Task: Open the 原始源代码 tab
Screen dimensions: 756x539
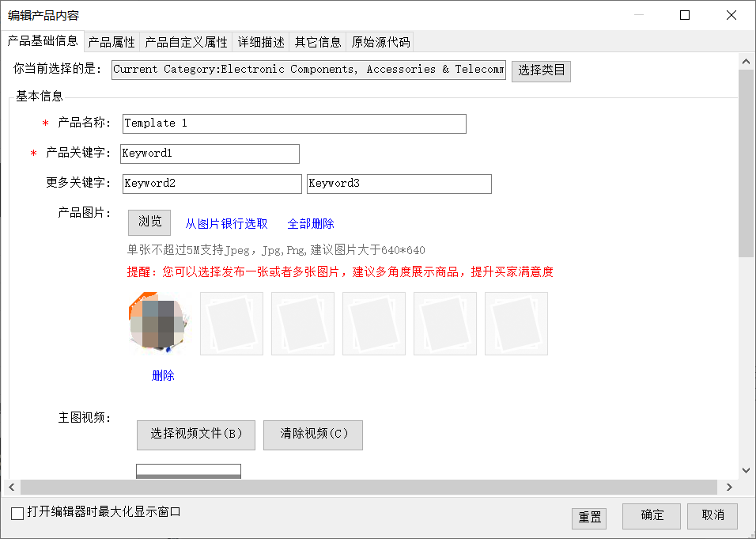Action: click(380, 43)
